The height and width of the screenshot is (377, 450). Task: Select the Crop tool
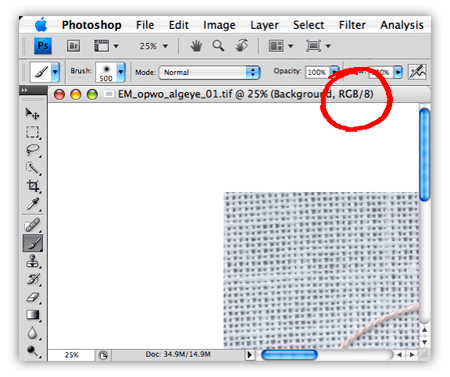tap(33, 186)
